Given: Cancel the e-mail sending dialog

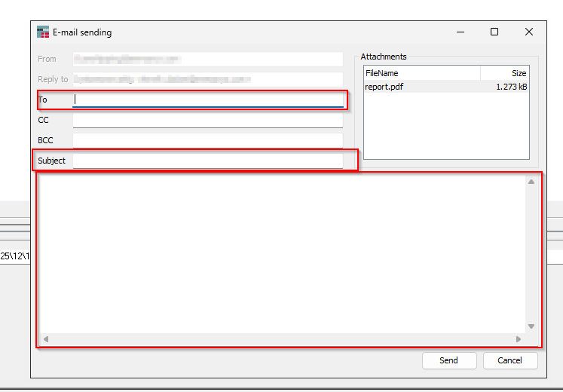Looking at the screenshot, I should pos(509,360).
